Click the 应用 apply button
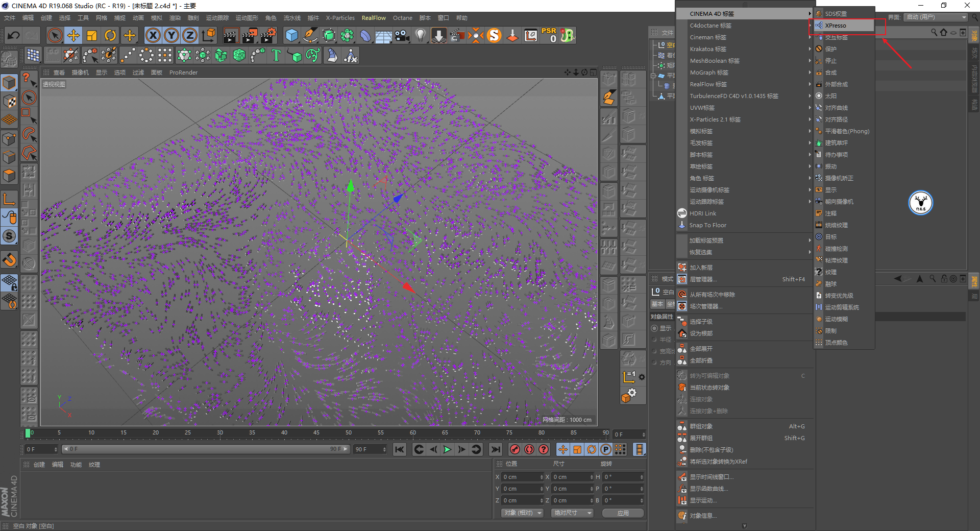The height and width of the screenshot is (531, 980). coord(623,513)
